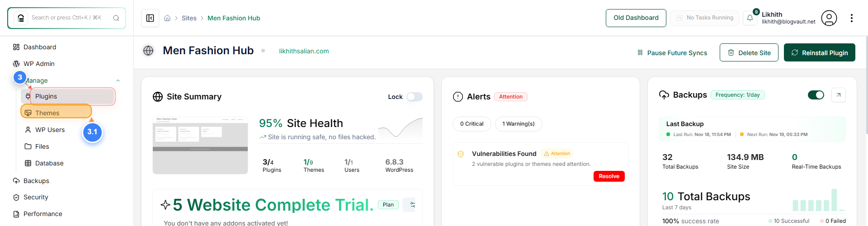Turn off the Backups toggle
The width and height of the screenshot is (868, 226).
(x=816, y=95)
